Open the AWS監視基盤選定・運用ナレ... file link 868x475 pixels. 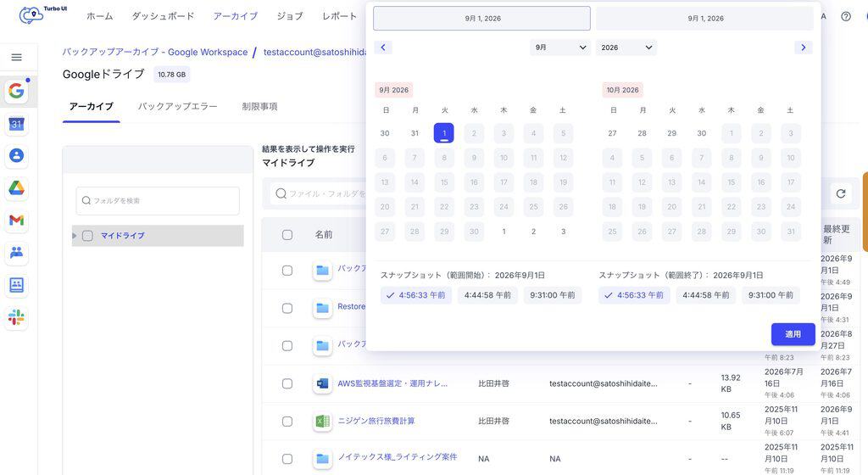click(x=392, y=383)
